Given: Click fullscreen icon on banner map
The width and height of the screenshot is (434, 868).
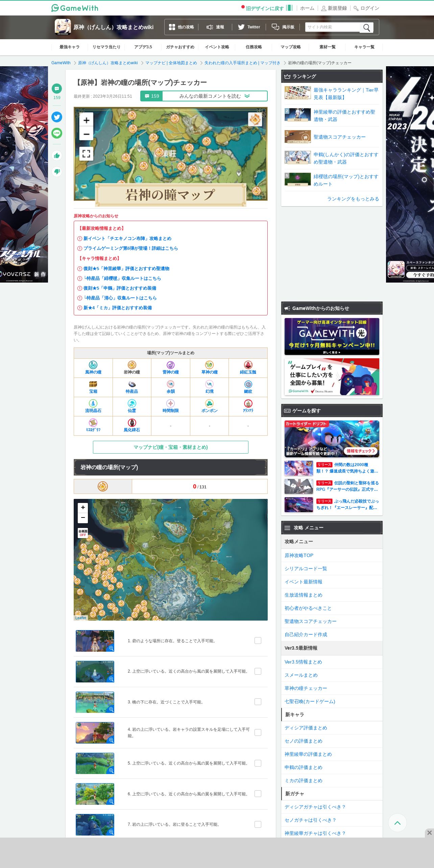Looking at the screenshot, I should [x=86, y=153].
